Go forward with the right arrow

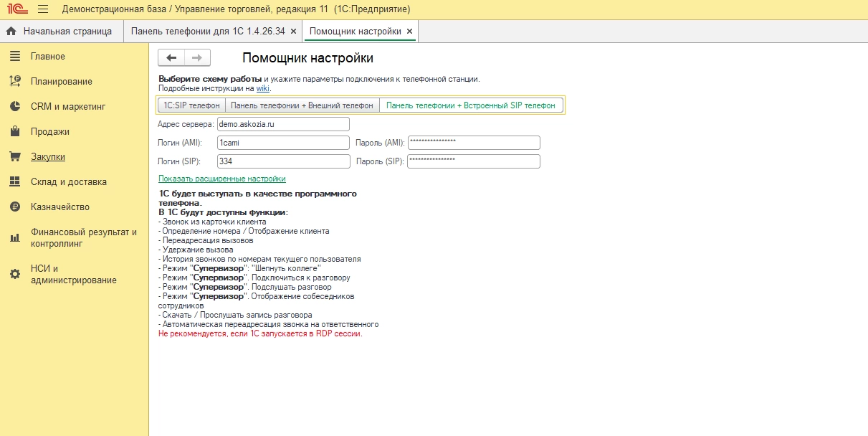click(198, 58)
